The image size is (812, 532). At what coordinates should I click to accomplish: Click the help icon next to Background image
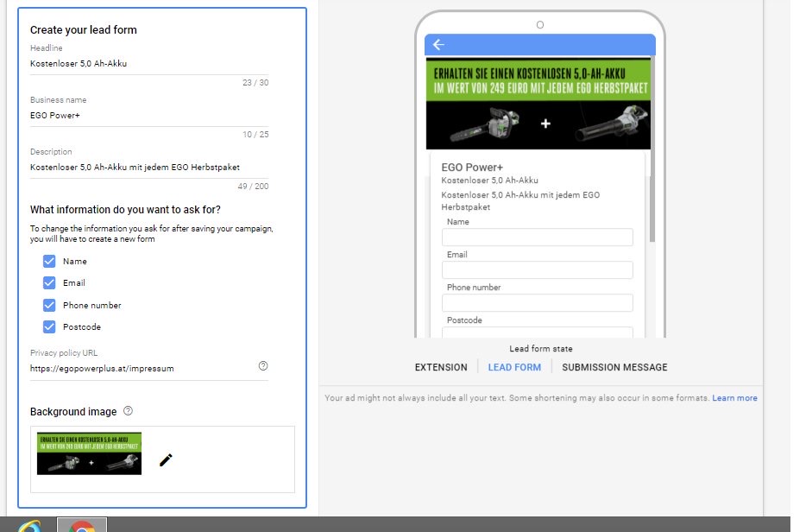click(x=128, y=411)
